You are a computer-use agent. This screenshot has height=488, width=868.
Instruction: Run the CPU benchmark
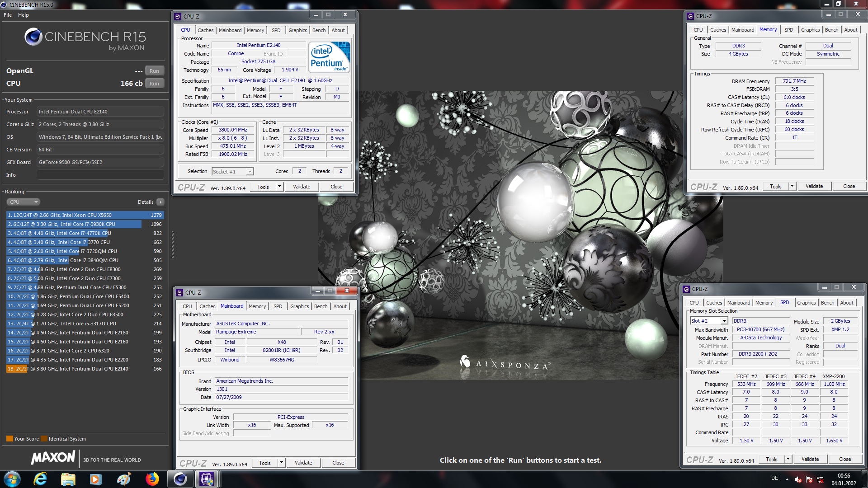pos(154,84)
